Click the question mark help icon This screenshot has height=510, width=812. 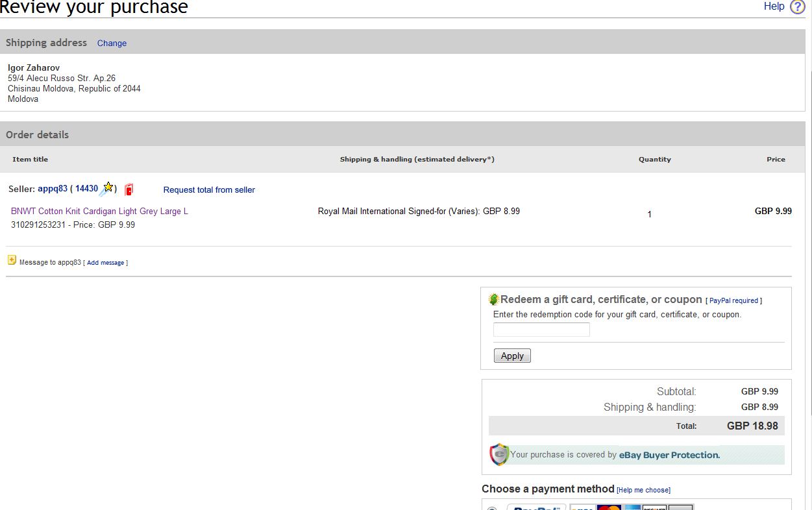pyautogui.click(x=797, y=7)
